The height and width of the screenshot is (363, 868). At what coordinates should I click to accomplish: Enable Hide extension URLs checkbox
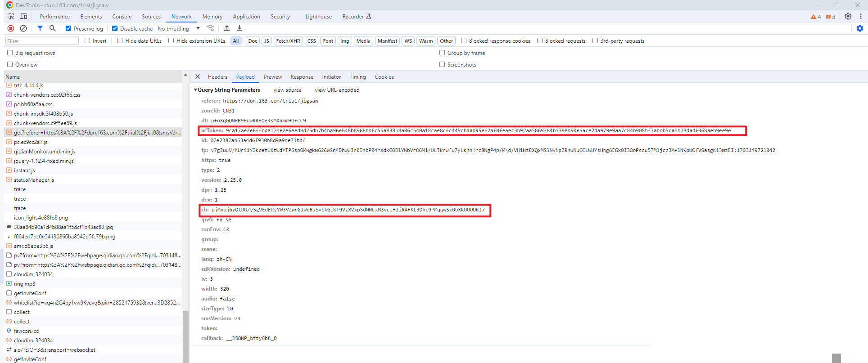pos(171,40)
